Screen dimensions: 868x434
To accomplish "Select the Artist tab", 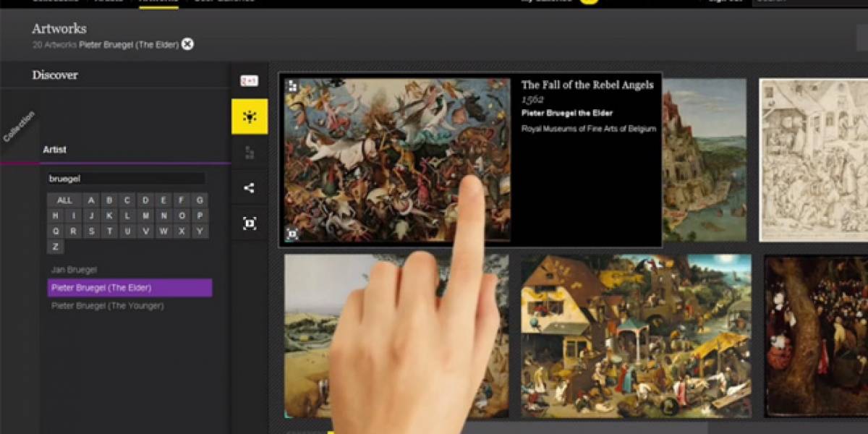I will [x=54, y=150].
